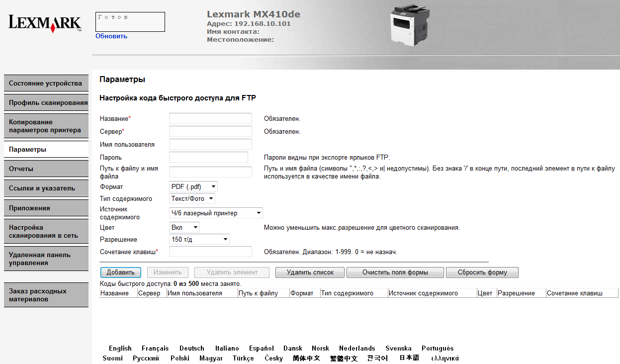The height and width of the screenshot is (364, 620).
Task: Switch language to Dansk
Action: 293,348
